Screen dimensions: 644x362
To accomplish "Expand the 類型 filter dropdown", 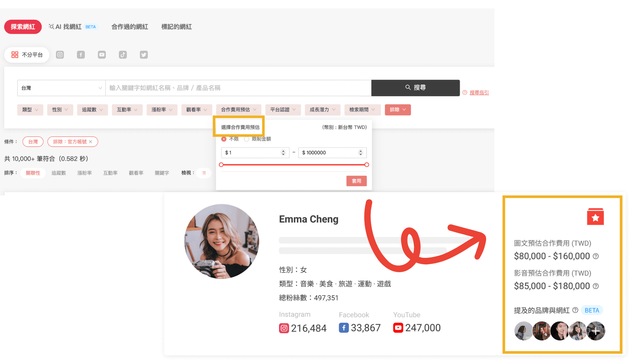I will 30,110.
